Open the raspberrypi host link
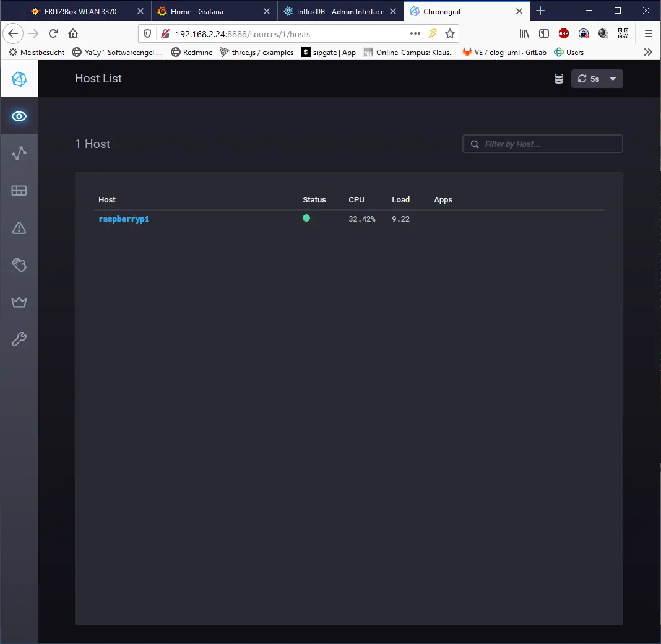 (x=124, y=219)
